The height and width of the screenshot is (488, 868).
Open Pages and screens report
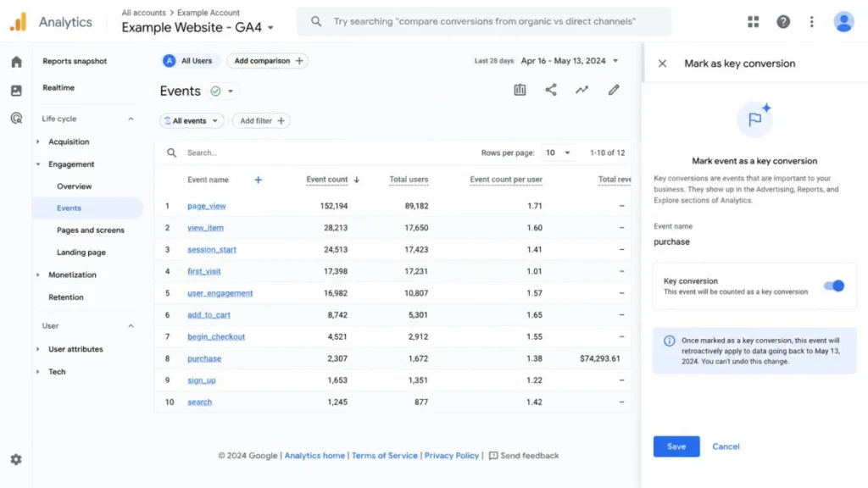(90, 230)
